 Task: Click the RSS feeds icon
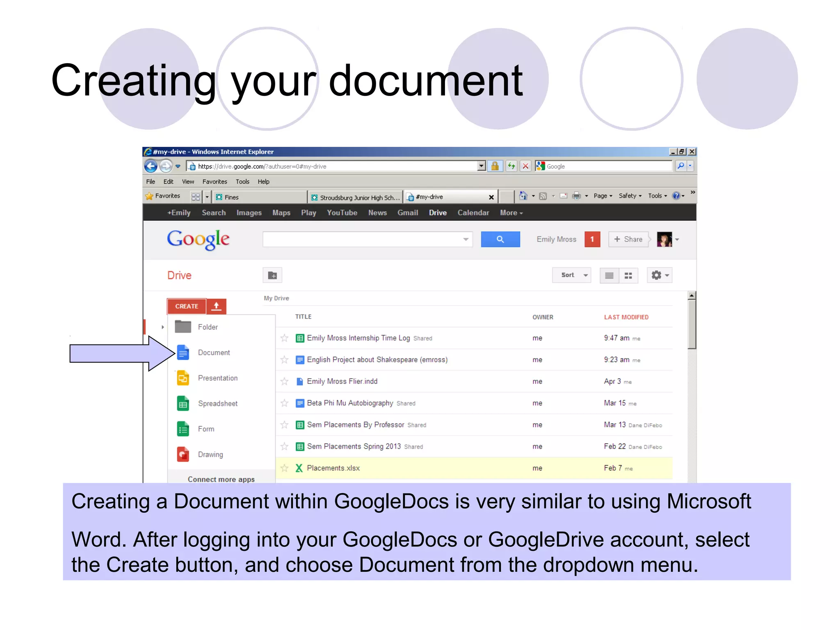point(543,196)
